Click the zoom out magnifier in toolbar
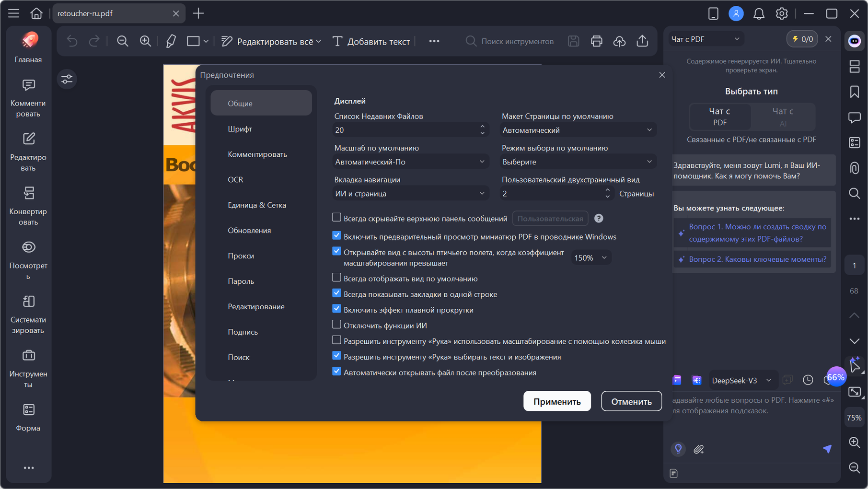This screenshot has width=868, height=489. click(x=123, y=41)
